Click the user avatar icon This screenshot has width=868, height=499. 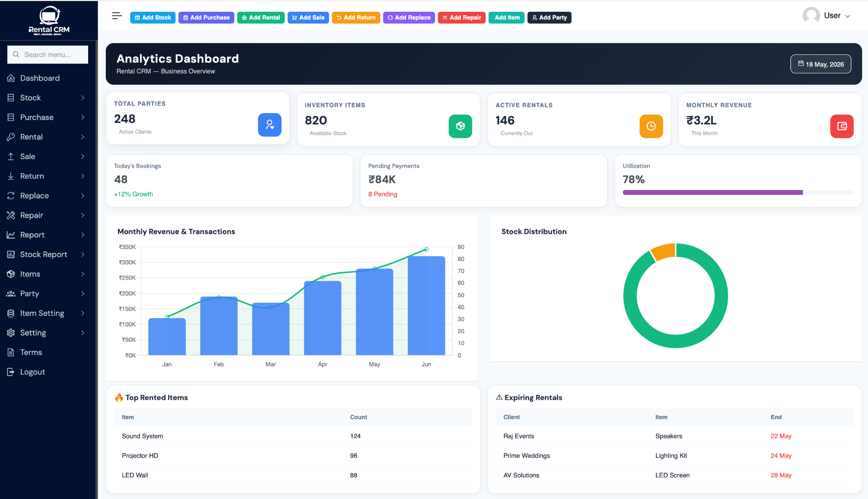pos(811,15)
